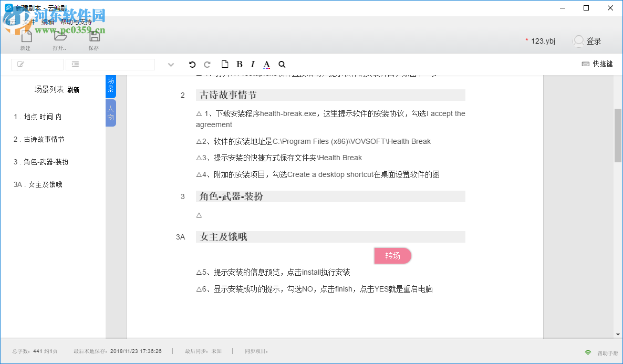The height and width of the screenshot is (364, 623).
Task: Switch to the 场景 (Scene) panel
Action: click(x=111, y=86)
